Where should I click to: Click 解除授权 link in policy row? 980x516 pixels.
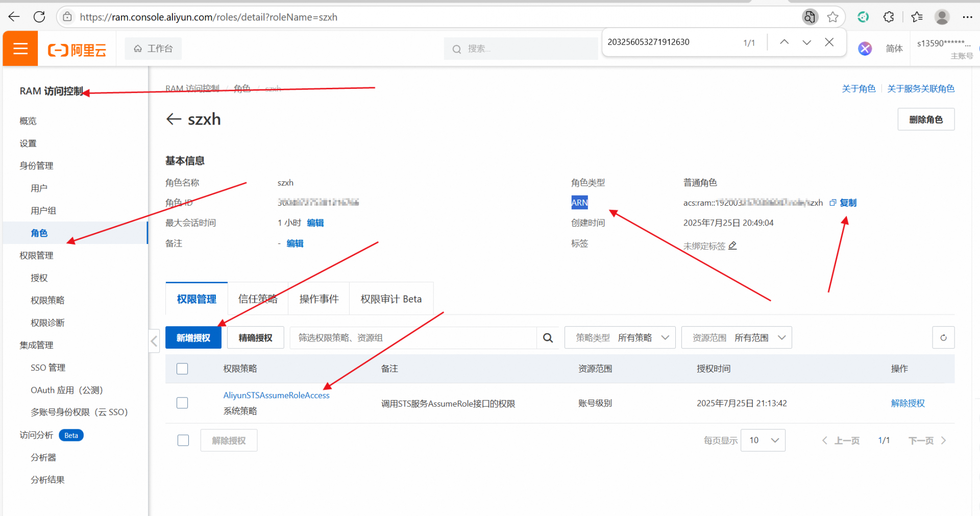908,403
